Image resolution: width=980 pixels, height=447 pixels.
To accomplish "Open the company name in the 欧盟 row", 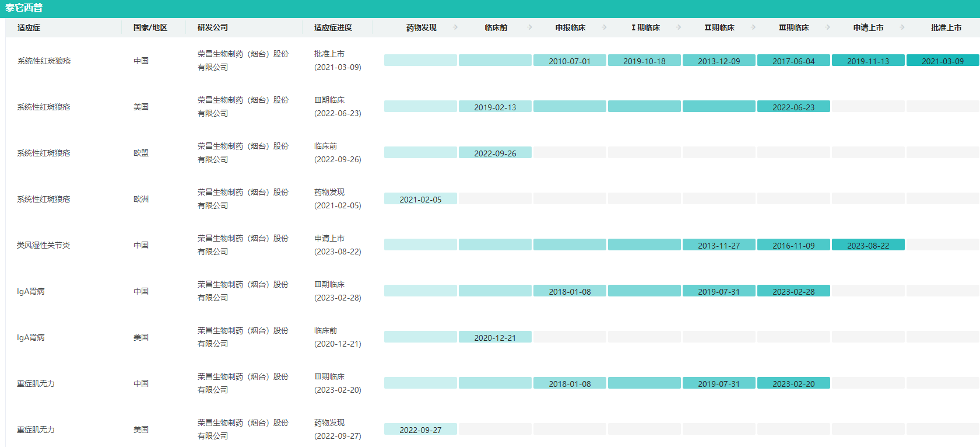I will click(x=243, y=152).
